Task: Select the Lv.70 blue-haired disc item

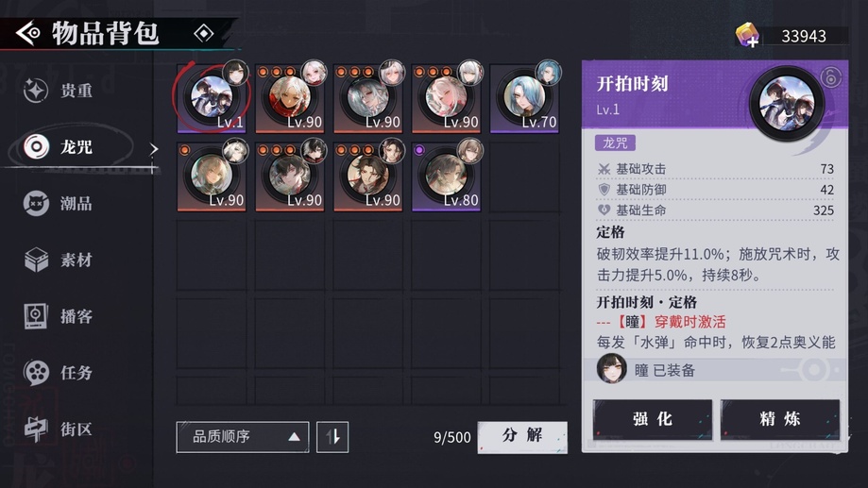Action: coord(524,98)
